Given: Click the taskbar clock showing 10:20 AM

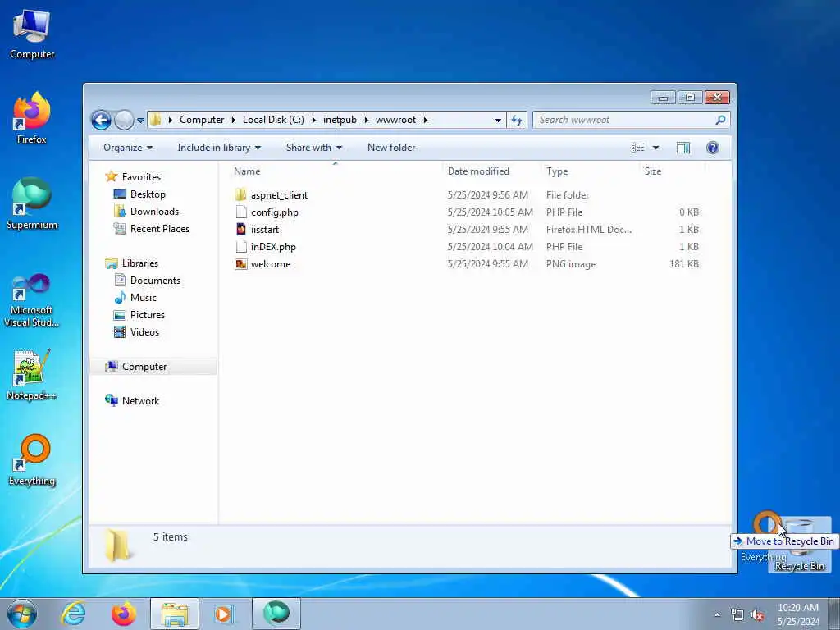Looking at the screenshot, I should coord(798,614).
